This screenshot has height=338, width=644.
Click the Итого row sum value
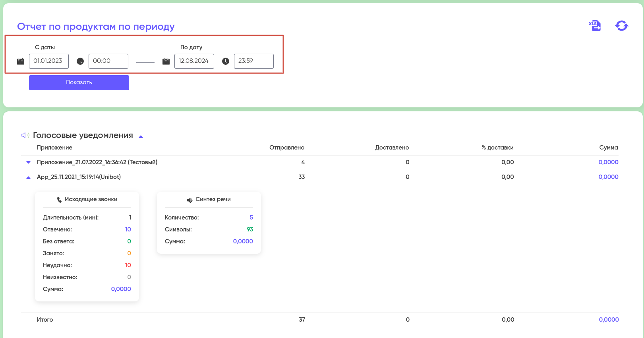tap(609, 320)
